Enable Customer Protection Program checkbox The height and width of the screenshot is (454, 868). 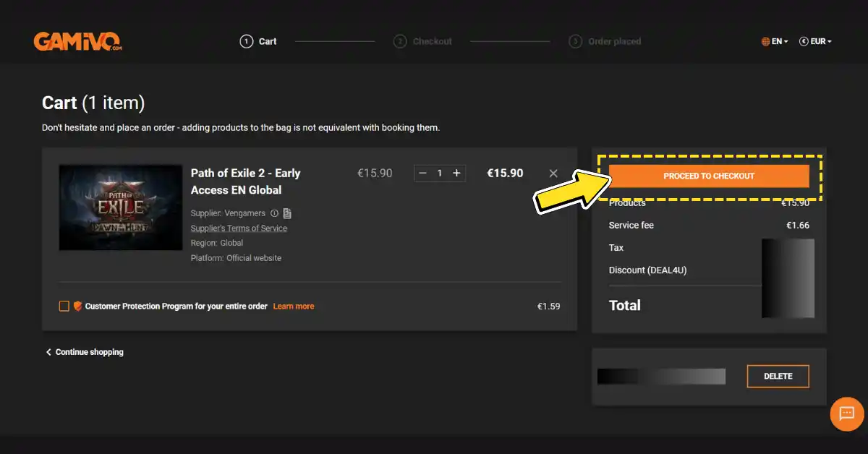pos(64,306)
